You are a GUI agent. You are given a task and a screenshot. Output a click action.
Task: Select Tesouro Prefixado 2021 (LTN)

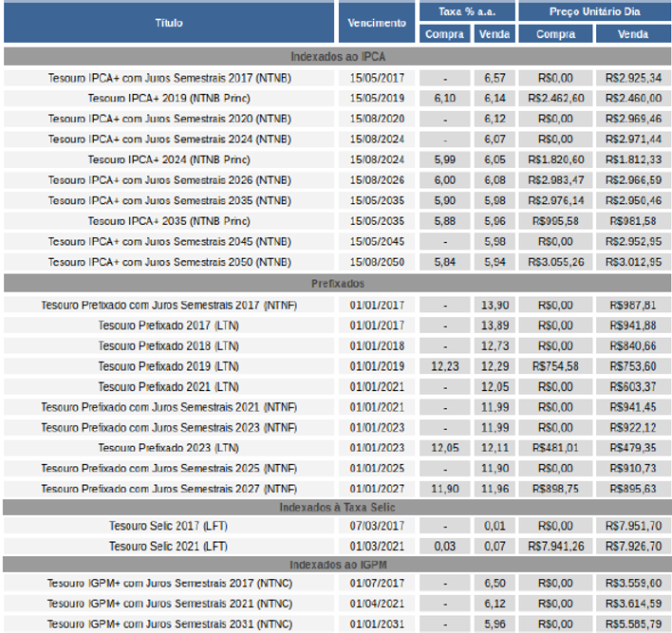point(169,386)
